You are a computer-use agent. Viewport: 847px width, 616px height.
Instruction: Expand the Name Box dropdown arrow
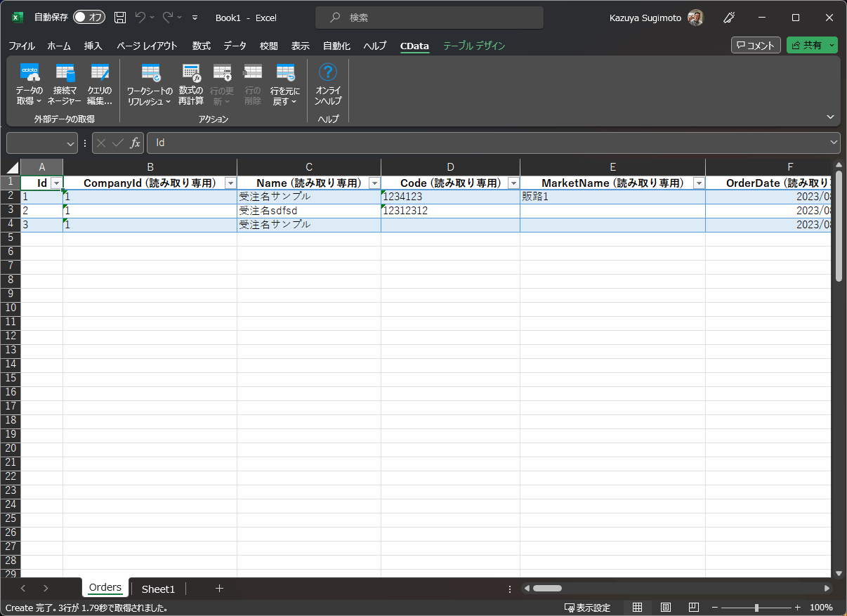coord(71,143)
